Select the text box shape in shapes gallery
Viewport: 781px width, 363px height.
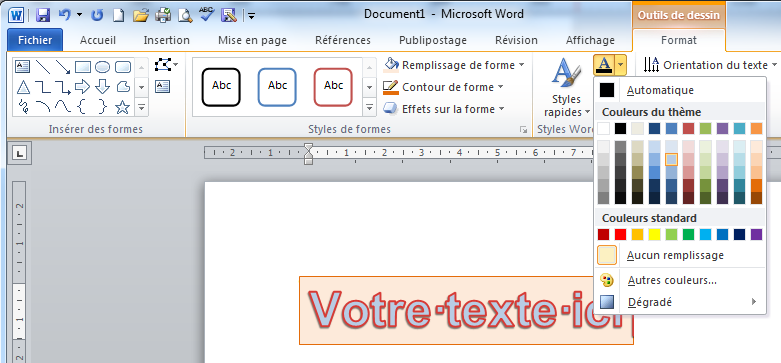(22, 66)
